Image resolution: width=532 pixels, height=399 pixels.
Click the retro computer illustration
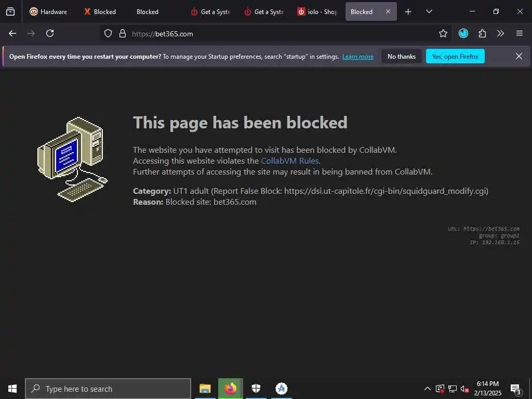point(72,159)
